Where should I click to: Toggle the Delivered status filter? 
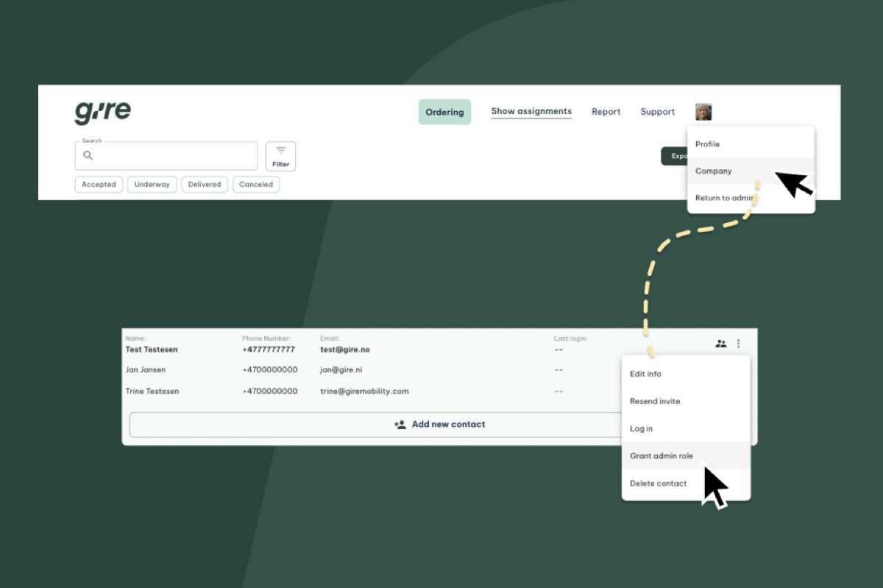(204, 185)
